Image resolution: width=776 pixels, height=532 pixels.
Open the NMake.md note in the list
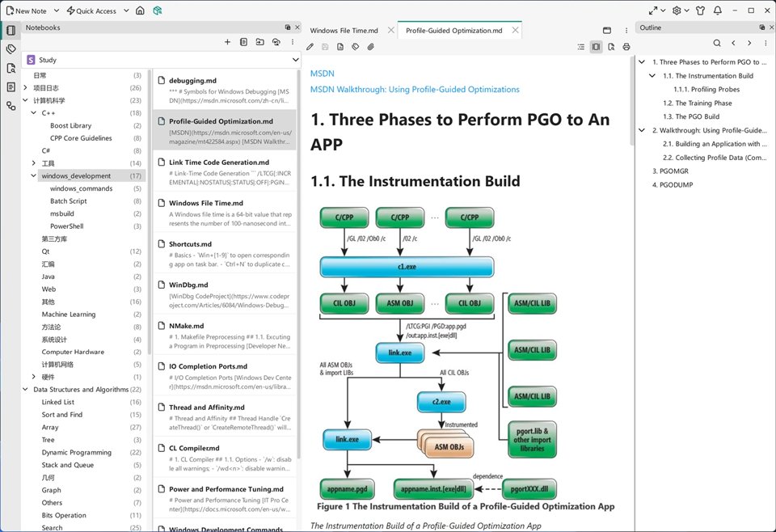click(x=225, y=335)
